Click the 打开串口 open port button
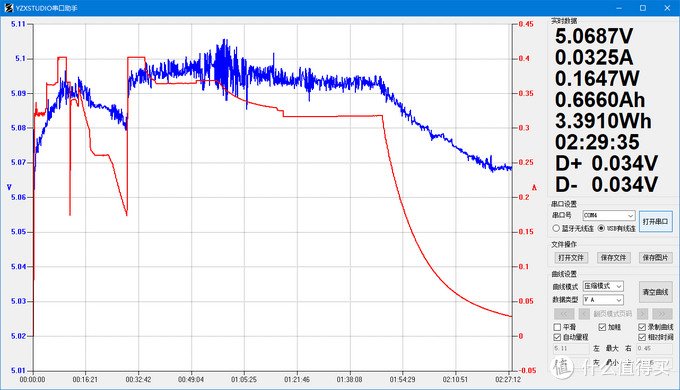Viewport: 680px width, 390px height. coord(655,222)
